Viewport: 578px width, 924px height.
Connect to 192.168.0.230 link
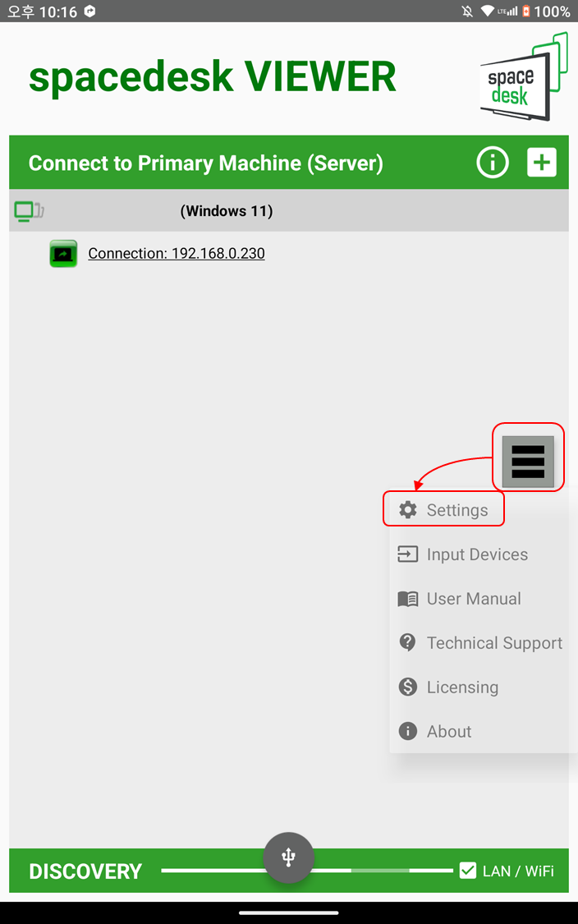pos(177,254)
